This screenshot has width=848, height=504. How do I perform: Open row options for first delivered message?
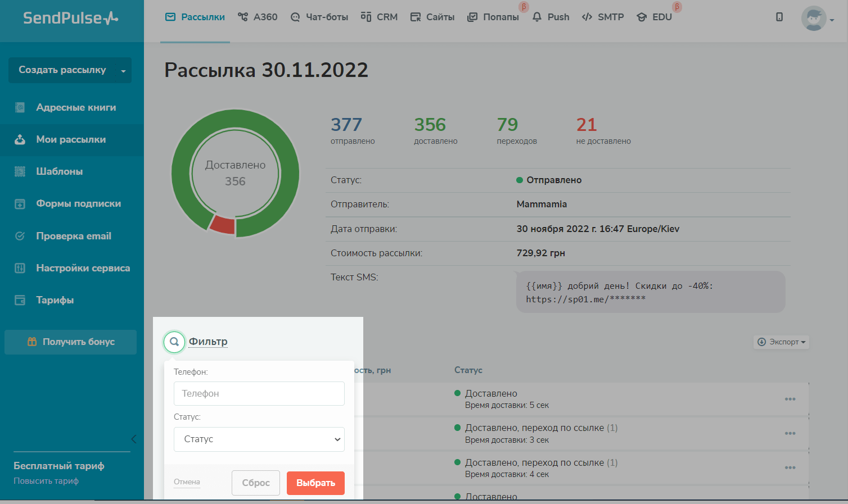790,399
